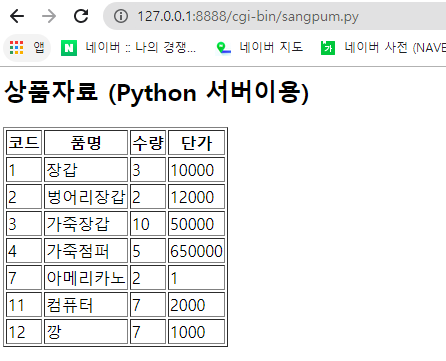Click the address bar URL 127.0.0.1:8888/cgi-bin/sangpum.py
The image size is (446, 361).
(248, 16)
